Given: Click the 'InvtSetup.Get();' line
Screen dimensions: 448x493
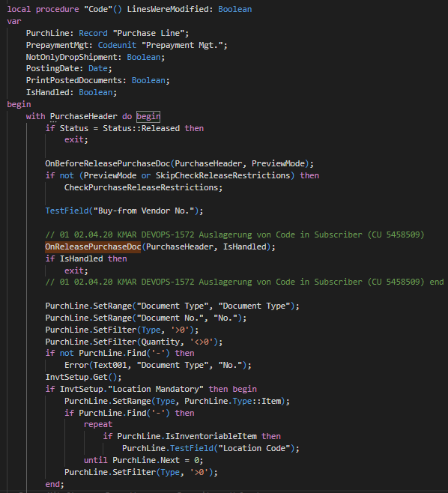Looking at the screenshot, I should 83,377.
